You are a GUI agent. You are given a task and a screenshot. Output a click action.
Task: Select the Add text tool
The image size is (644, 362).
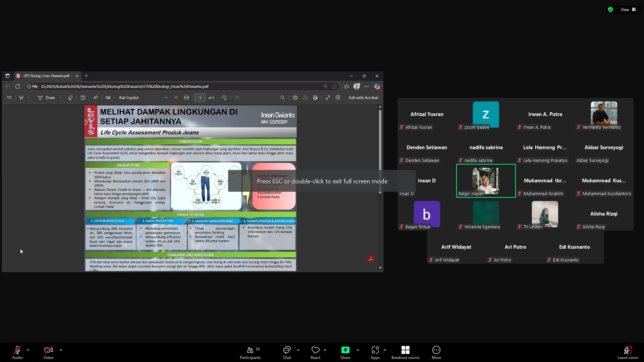point(83,98)
